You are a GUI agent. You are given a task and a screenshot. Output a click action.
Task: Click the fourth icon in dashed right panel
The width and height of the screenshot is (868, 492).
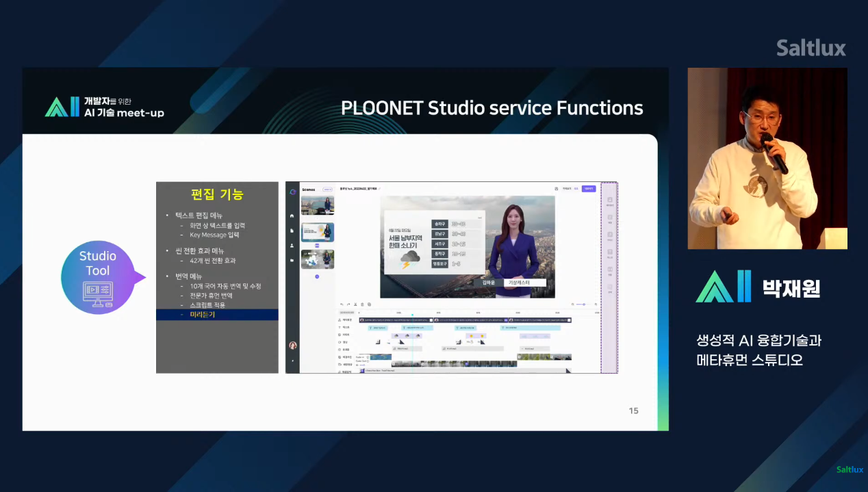point(610,252)
